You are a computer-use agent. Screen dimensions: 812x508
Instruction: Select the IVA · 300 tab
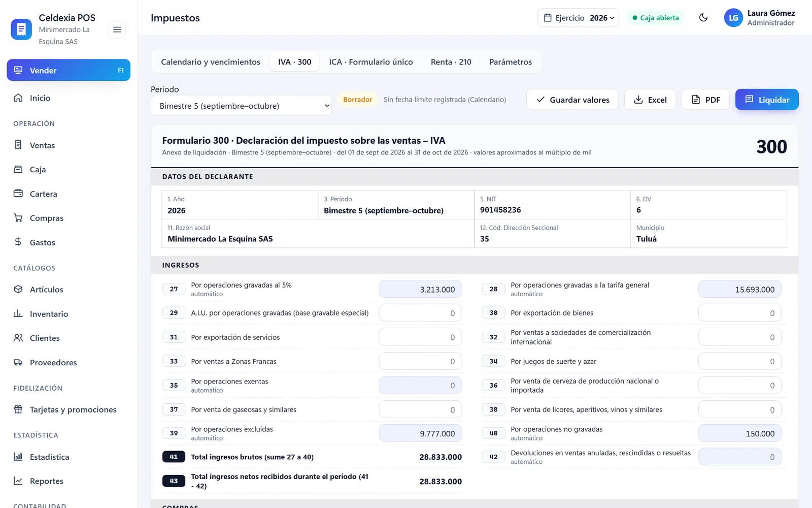click(294, 62)
